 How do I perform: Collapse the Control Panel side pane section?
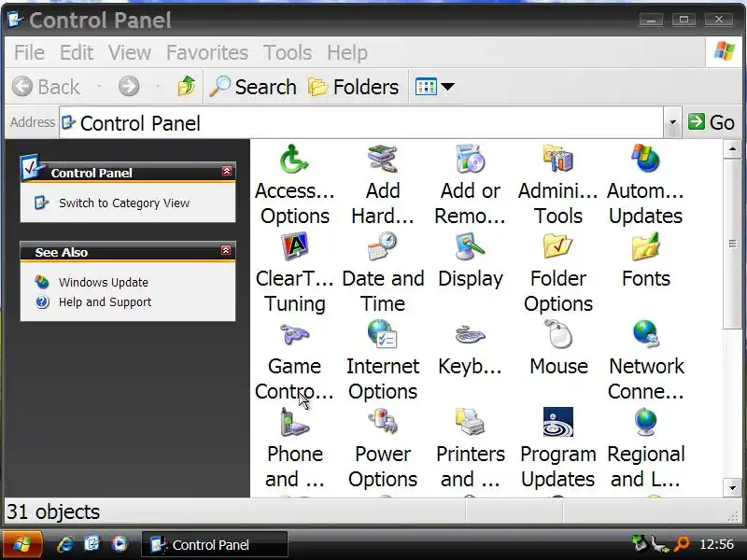point(227,171)
